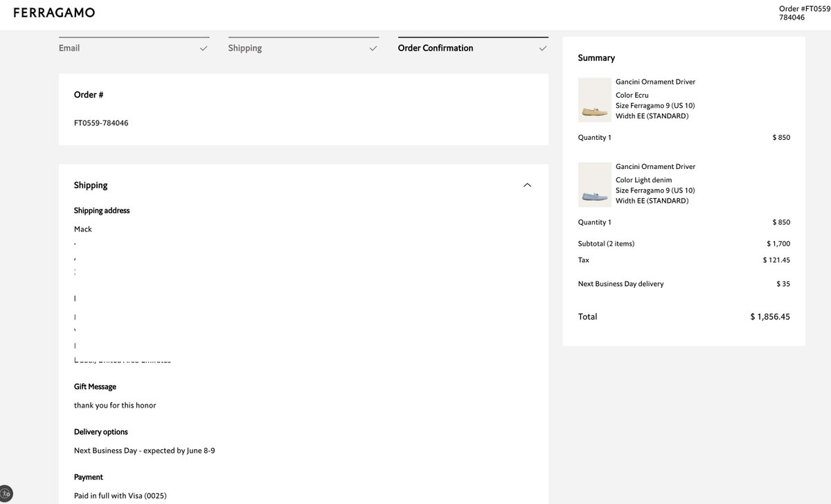The height and width of the screenshot is (504, 831).
Task: Collapse the Shipping section chevron
Action: [527, 185]
